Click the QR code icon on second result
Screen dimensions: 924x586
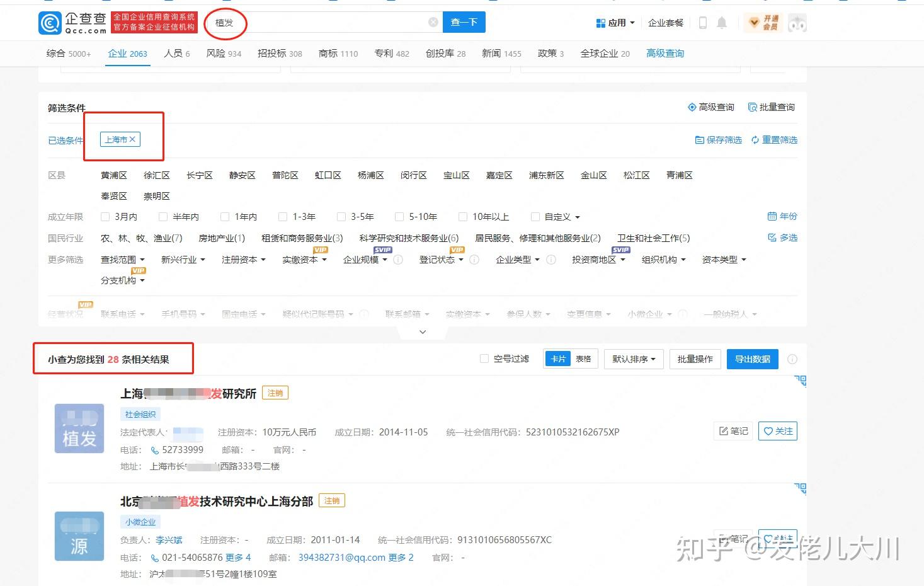[x=801, y=488]
